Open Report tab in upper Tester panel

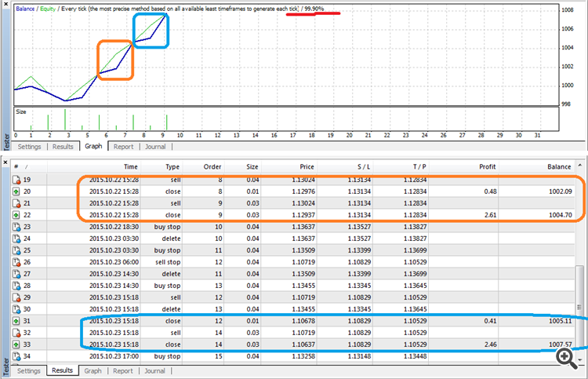123,147
